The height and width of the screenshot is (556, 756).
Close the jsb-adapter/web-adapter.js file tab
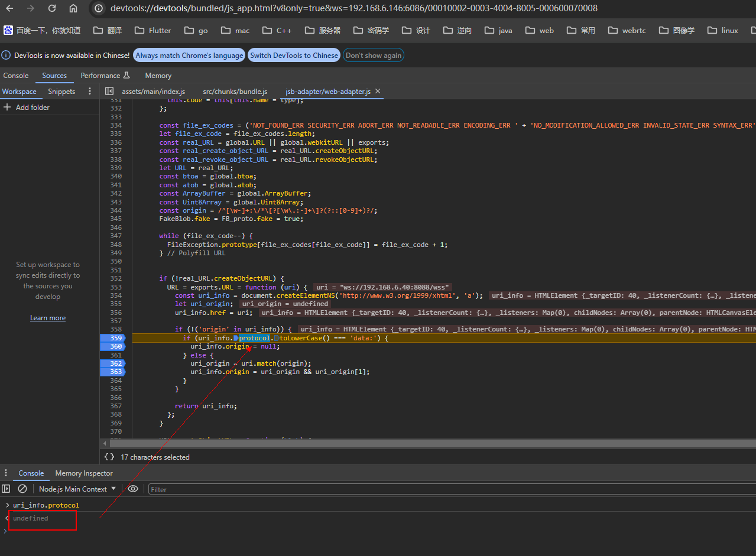coord(378,91)
